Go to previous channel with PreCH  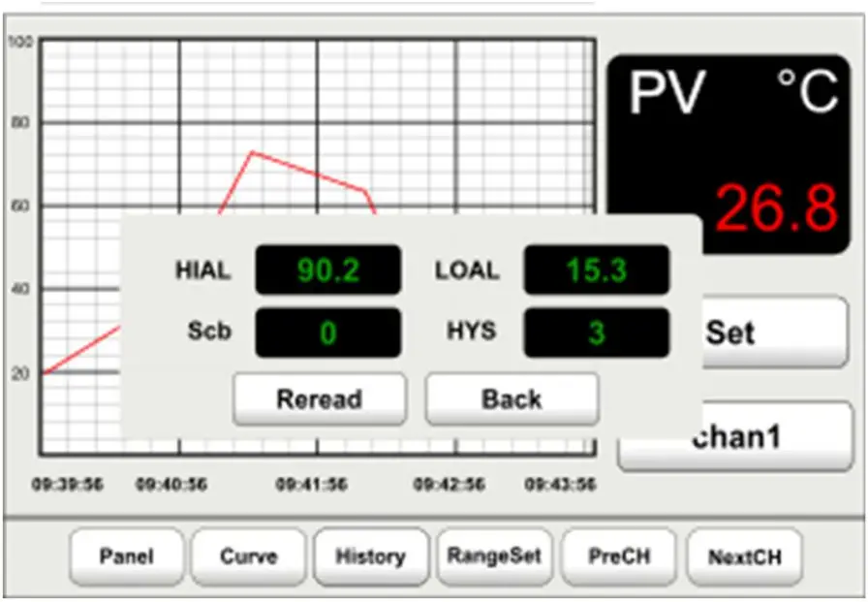(619, 555)
